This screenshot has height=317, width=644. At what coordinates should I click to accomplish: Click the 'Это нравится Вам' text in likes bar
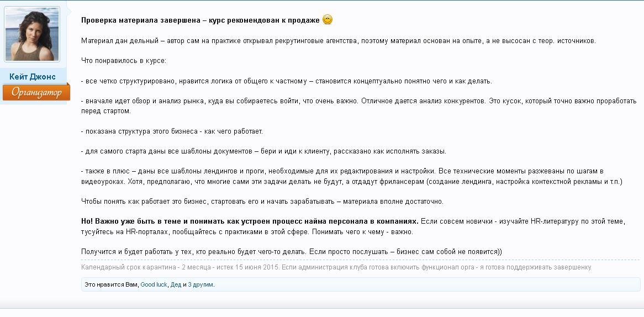[x=110, y=285]
